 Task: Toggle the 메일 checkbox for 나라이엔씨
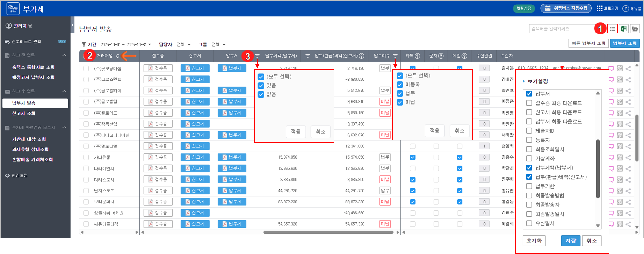[460, 168]
